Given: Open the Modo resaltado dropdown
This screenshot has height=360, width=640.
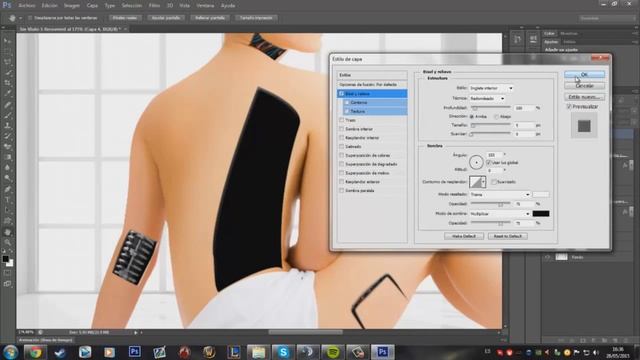Looking at the screenshot, I should tap(500, 195).
